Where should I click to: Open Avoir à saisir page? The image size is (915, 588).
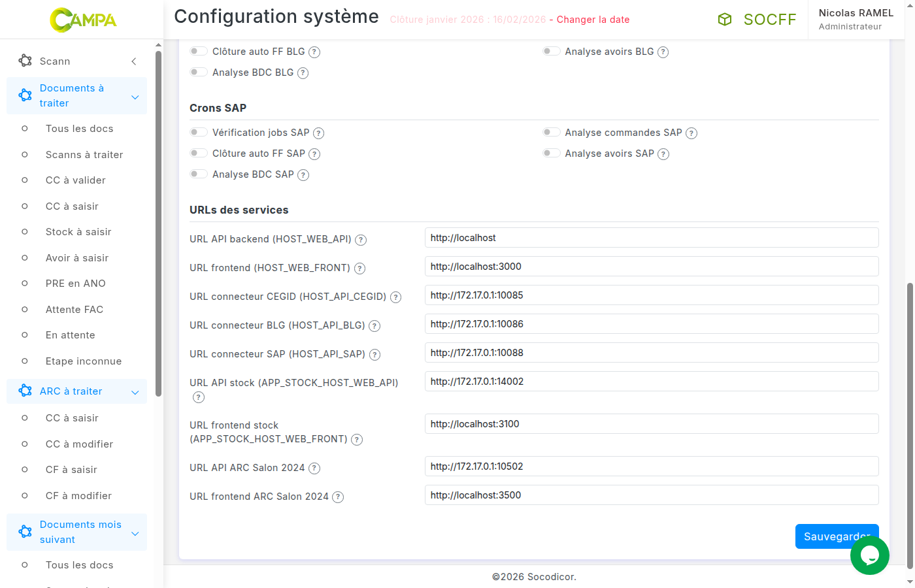pos(76,258)
